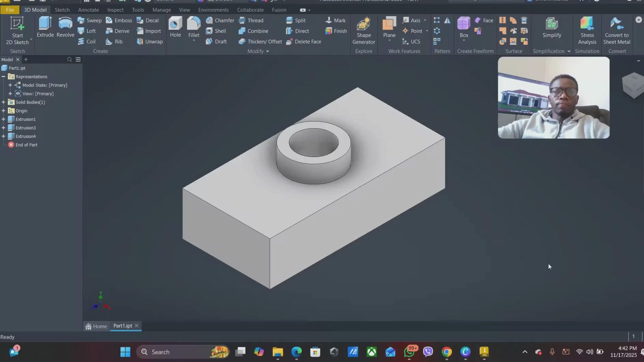Open the Simplify tool
644x362 pixels.
click(551, 28)
